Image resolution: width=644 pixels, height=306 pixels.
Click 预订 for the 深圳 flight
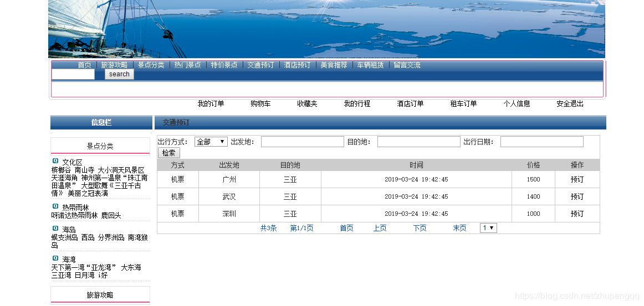[577, 214]
